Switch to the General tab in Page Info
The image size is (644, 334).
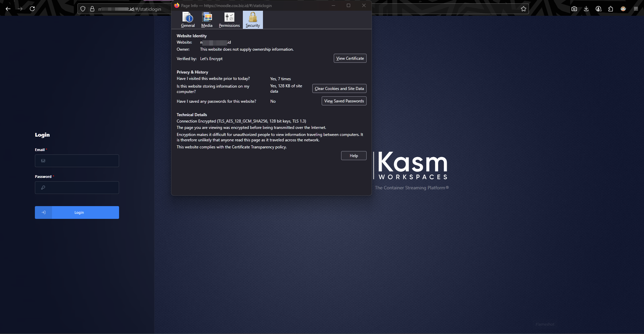[188, 20]
